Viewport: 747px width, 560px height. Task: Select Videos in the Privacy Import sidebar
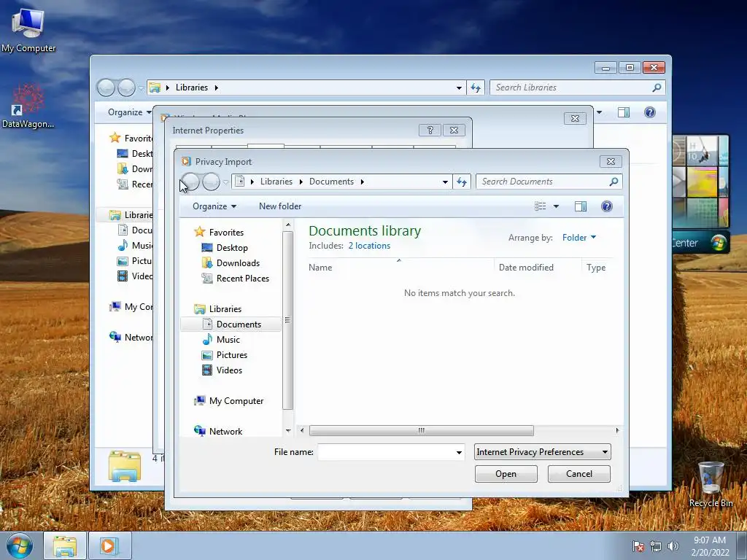[229, 370]
